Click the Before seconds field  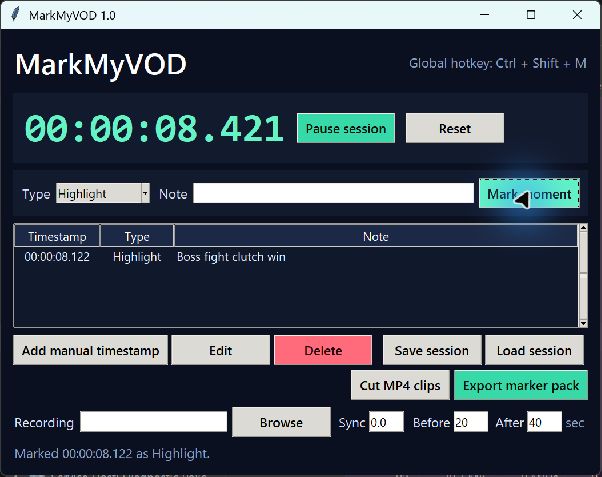[x=471, y=422]
